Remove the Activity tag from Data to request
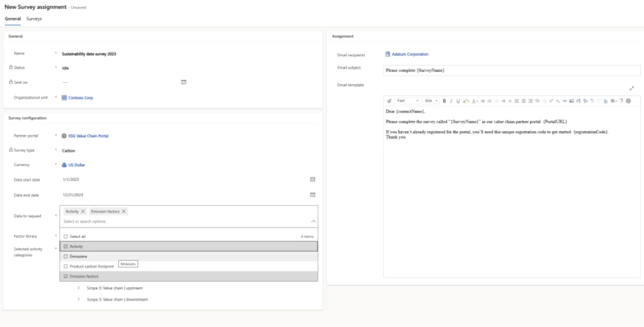Screen dimensions: 644x327 [83, 211]
